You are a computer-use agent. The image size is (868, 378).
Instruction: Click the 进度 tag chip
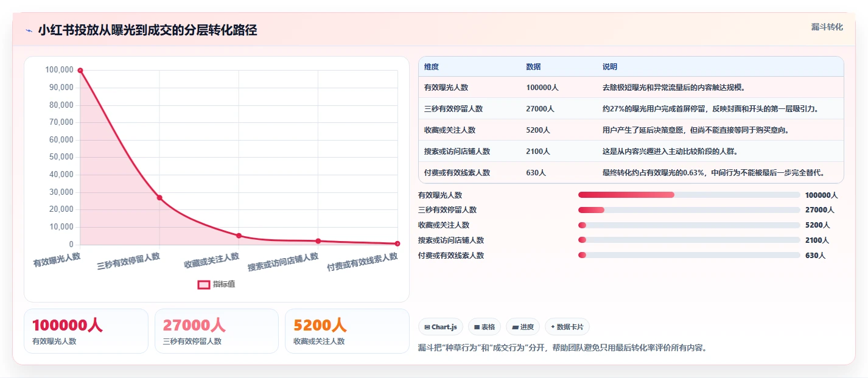(x=523, y=327)
